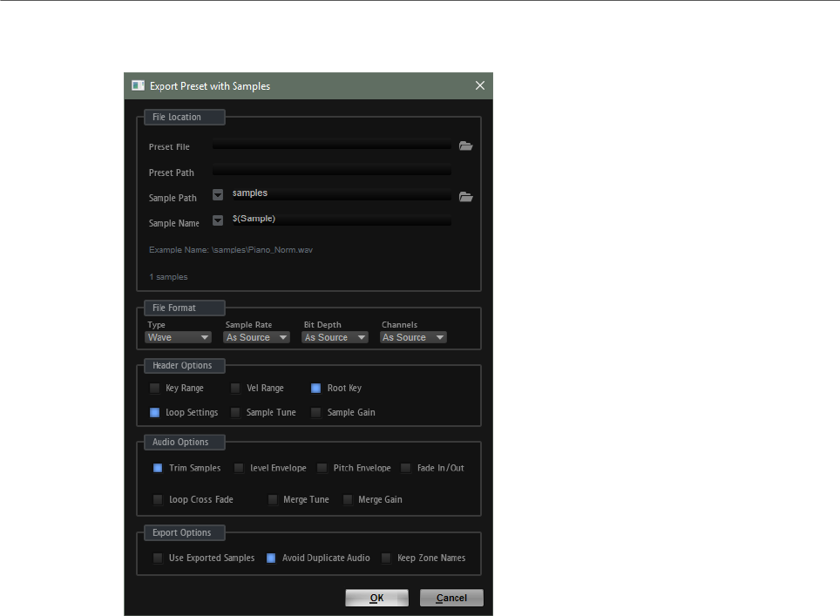Open folder browser for Preset File

pos(465,146)
